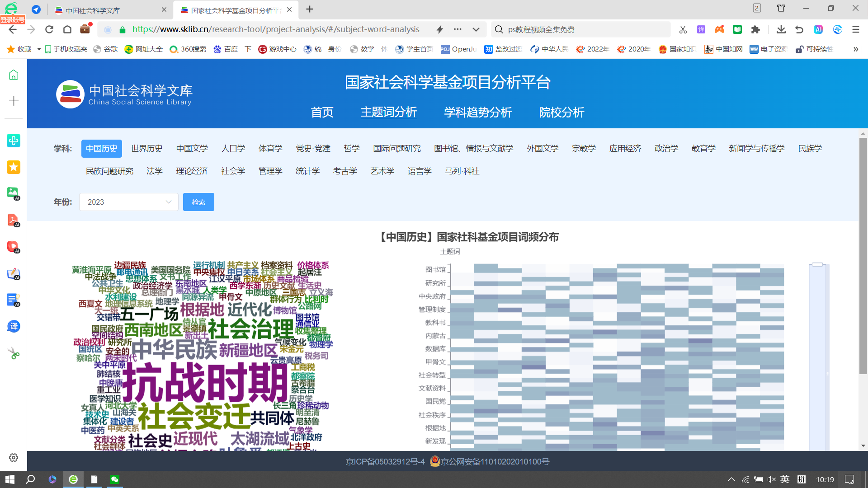Open the AI assistant icon in toolbar

(818, 29)
